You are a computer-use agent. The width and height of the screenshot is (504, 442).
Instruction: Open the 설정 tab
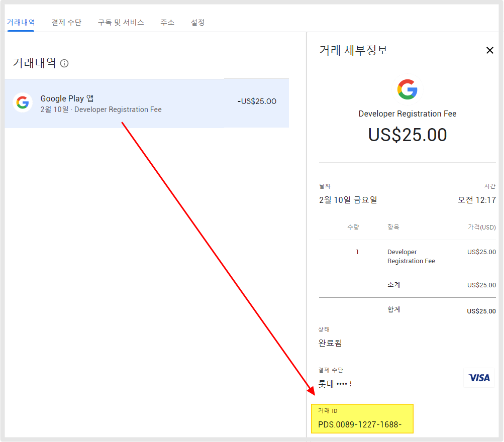(197, 23)
